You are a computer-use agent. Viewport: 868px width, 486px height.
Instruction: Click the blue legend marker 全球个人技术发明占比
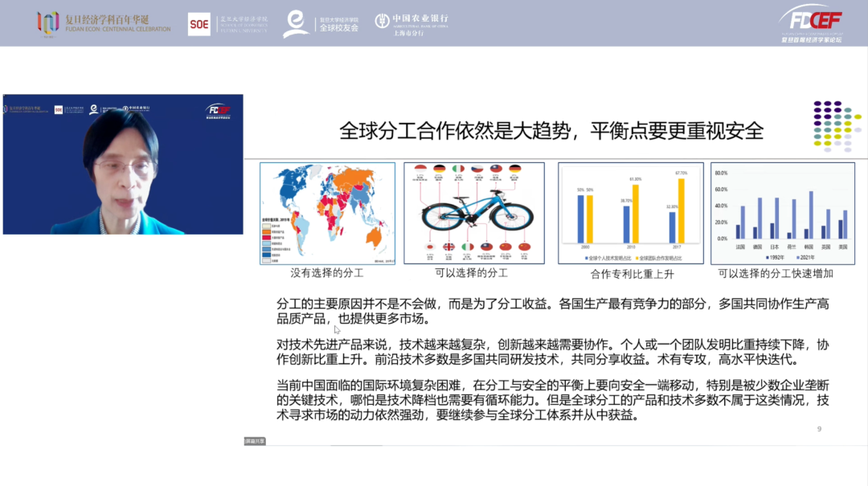[x=587, y=257]
